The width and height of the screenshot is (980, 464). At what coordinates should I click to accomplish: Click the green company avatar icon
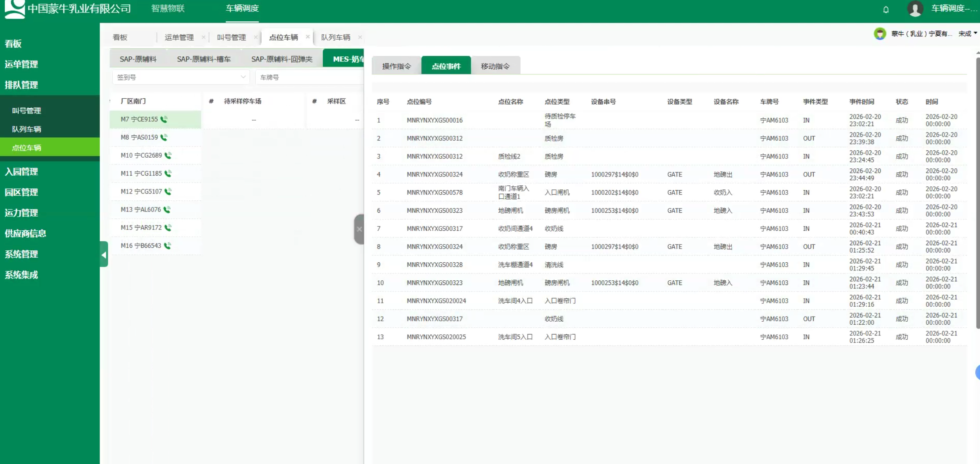(880, 34)
